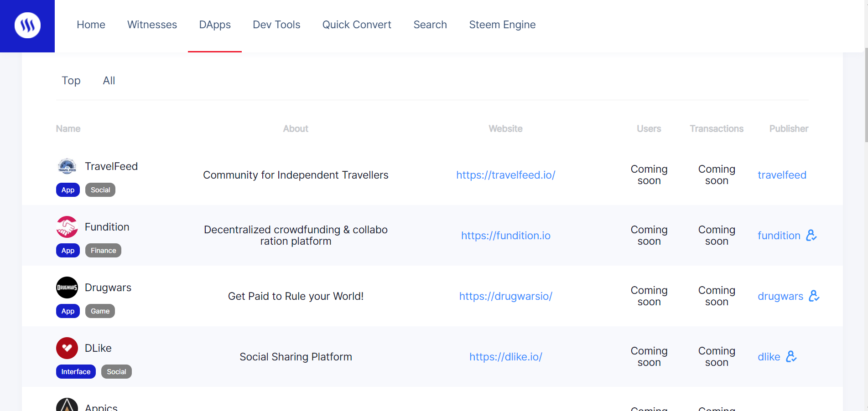Click the page vertical scrollbar thumb
Image resolution: width=868 pixels, height=411 pixels.
click(x=866, y=95)
